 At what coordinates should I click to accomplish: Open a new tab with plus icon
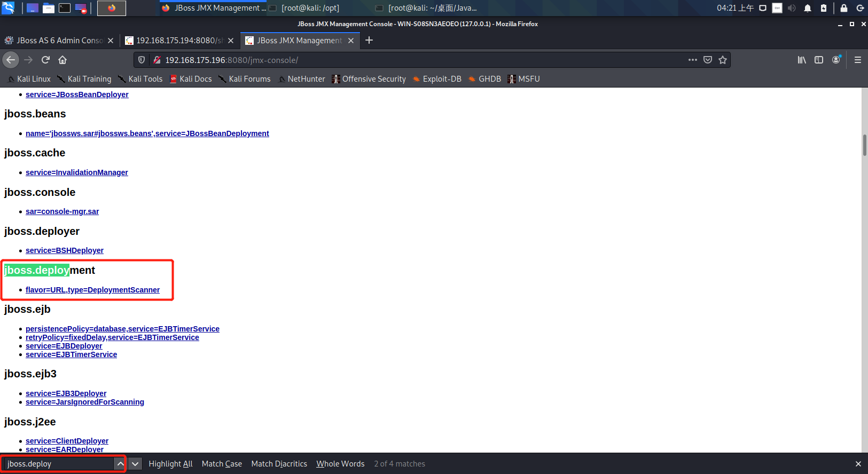click(369, 40)
